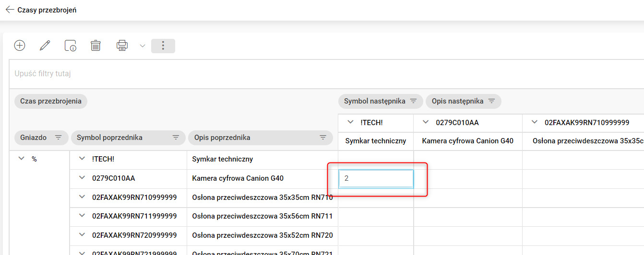Image resolution: width=644 pixels, height=255 pixels.
Task: Open filter icon on Opis następnika field
Action: (x=491, y=101)
